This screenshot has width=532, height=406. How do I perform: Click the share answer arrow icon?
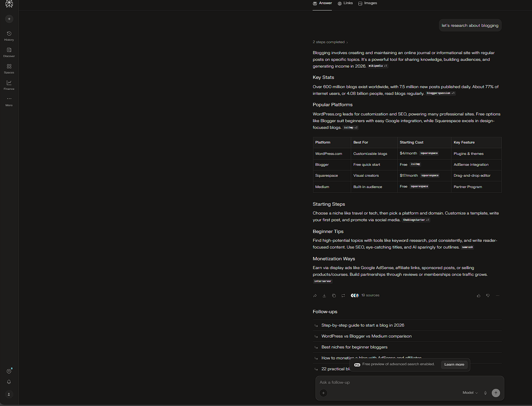click(x=315, y=296)
